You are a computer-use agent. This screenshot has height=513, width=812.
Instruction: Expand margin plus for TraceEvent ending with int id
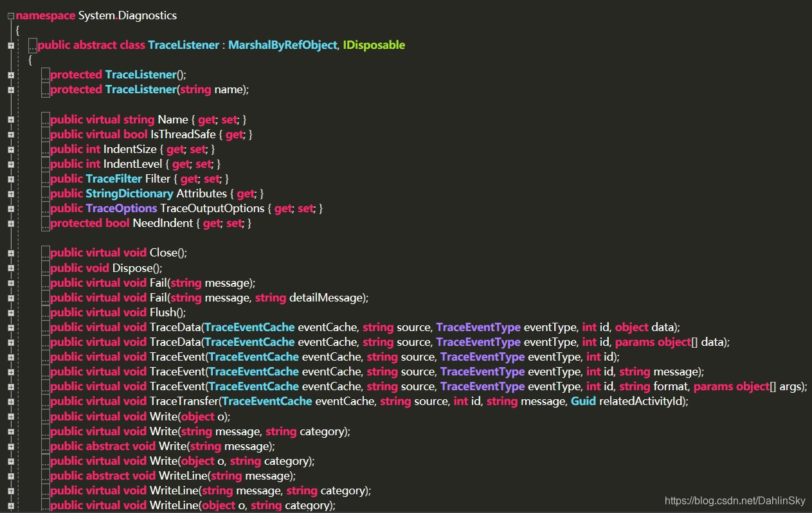(x=11, y=357)
